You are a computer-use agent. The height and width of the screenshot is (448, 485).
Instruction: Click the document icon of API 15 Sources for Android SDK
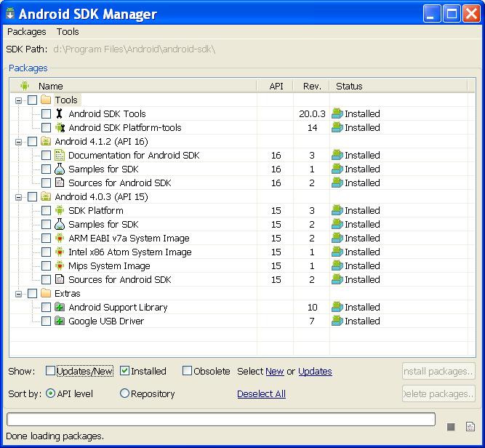point(60,279)
